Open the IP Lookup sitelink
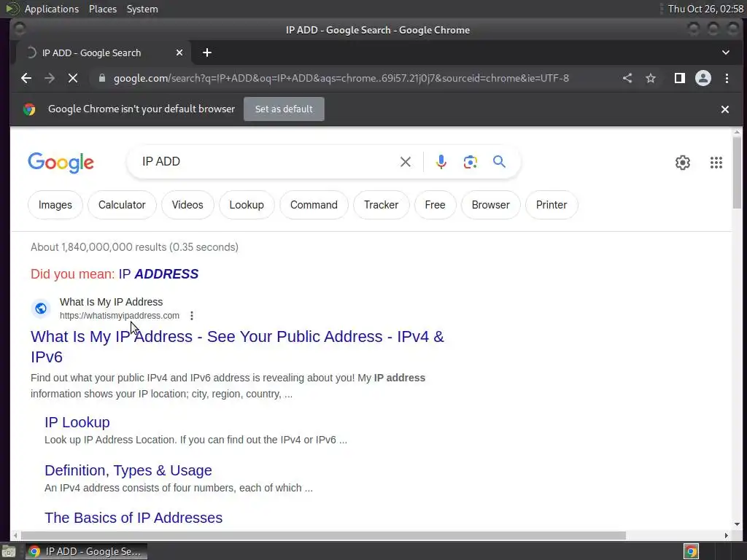The width and height of the screenshot is (747, 560). (x=77, y=422)
